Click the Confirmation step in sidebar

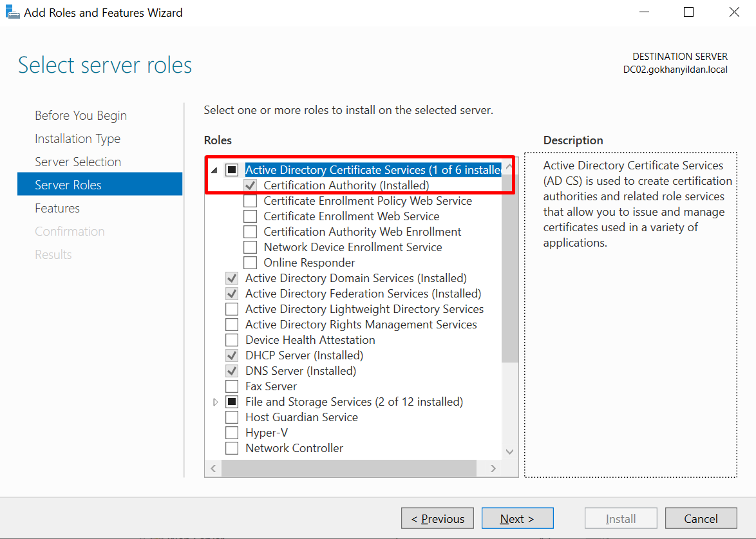70,231
